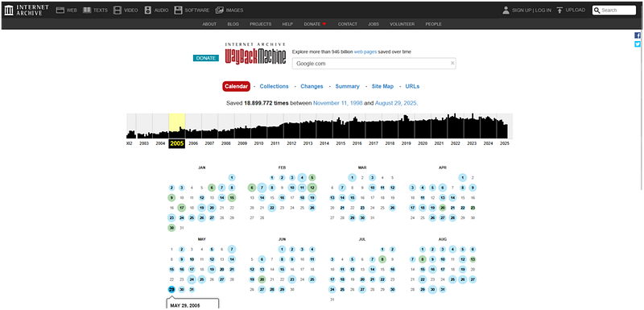This screenshot has height=310, width=644.
Task: Switch to the URLs tab
Action: (412, 86)
